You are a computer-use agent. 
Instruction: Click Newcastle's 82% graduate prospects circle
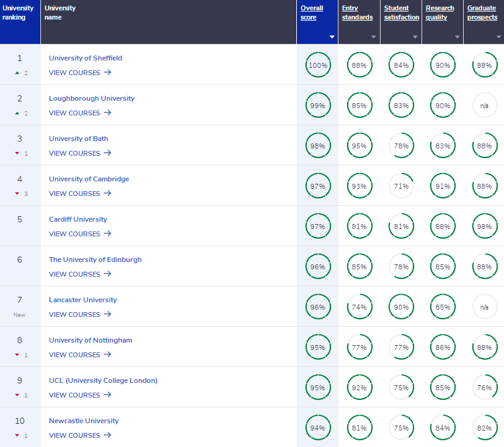pyautogui.click(x=484, y=427)
